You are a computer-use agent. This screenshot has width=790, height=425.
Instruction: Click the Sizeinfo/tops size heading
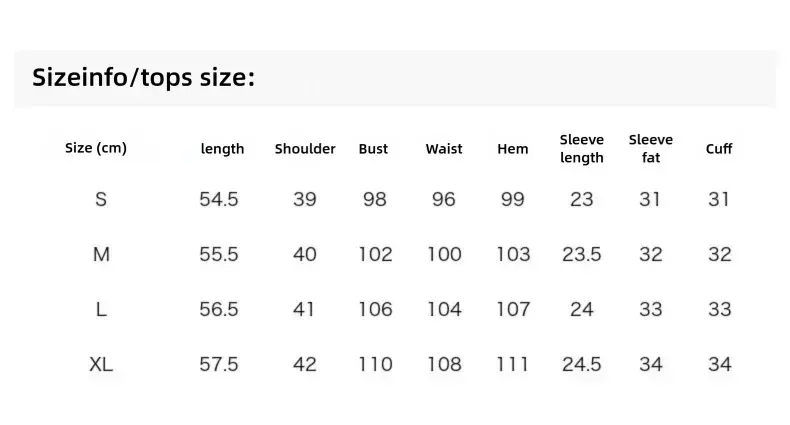(x=144, y=78)
